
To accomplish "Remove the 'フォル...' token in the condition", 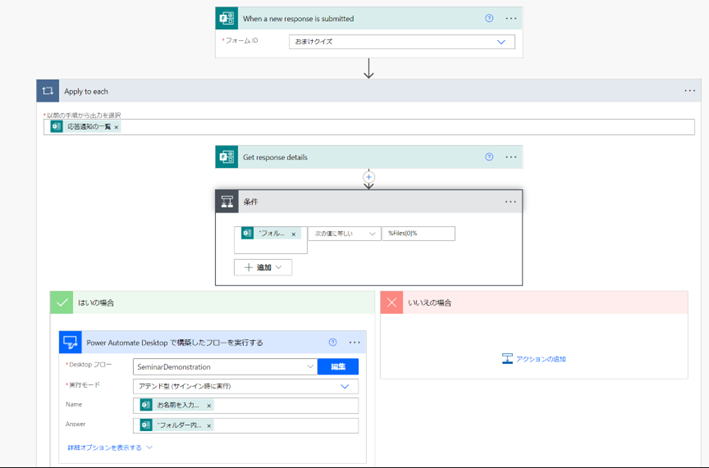I will pos(293,234).
